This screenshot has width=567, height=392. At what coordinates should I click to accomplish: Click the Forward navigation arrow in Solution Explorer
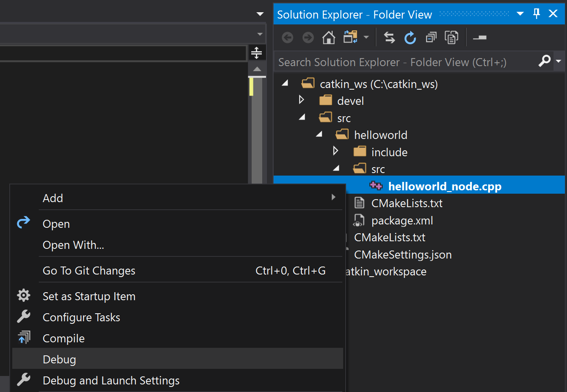tap(308, 38)
